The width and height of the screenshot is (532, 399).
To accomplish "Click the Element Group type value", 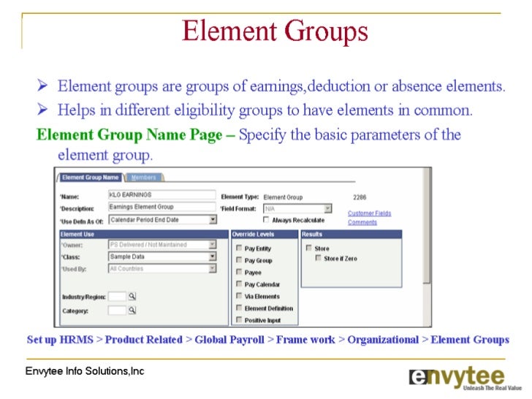I will [283, 197].
